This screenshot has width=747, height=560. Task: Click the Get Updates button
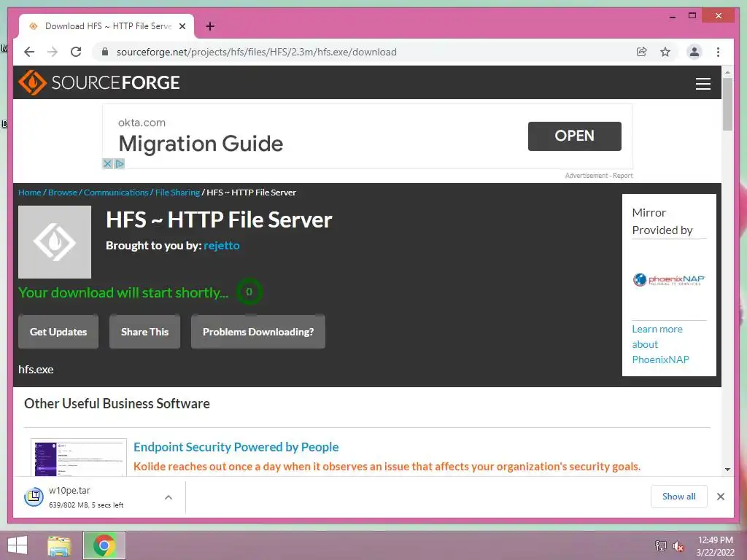[x=58, y=332]
